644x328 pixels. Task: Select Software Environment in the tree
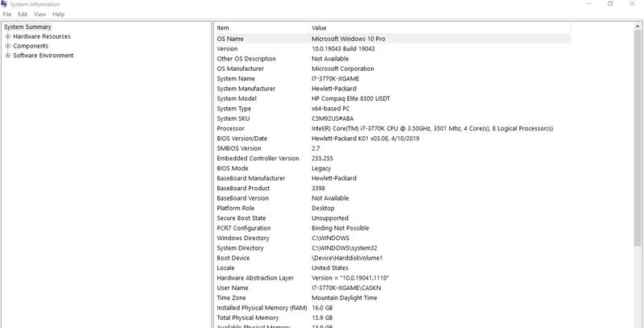pos(43,56)
